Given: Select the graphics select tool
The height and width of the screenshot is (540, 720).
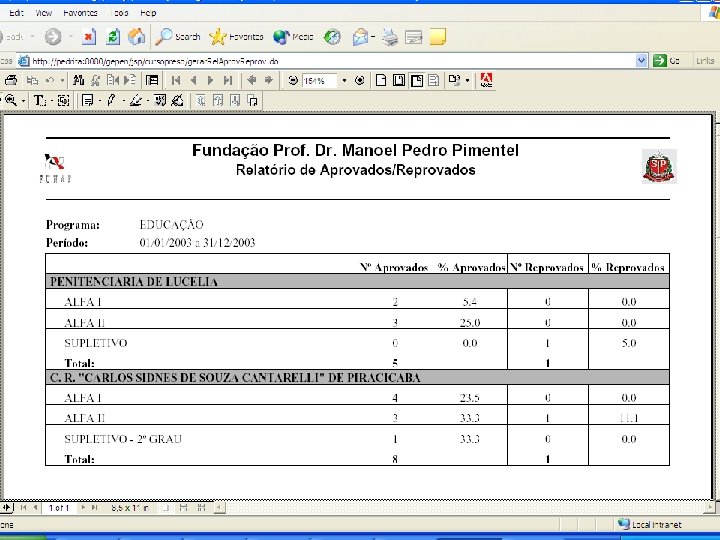Looking at the screenshot, I should [x=63, y=100].
